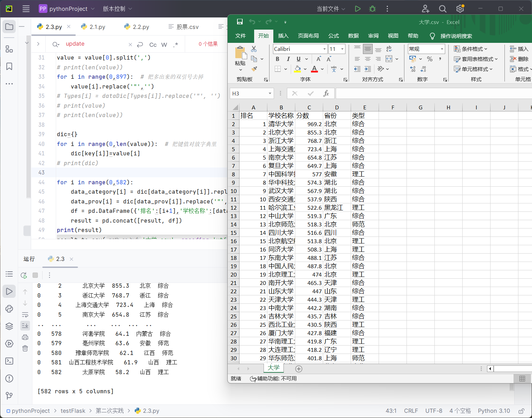Apply red font color in Excel

point(314,69)
